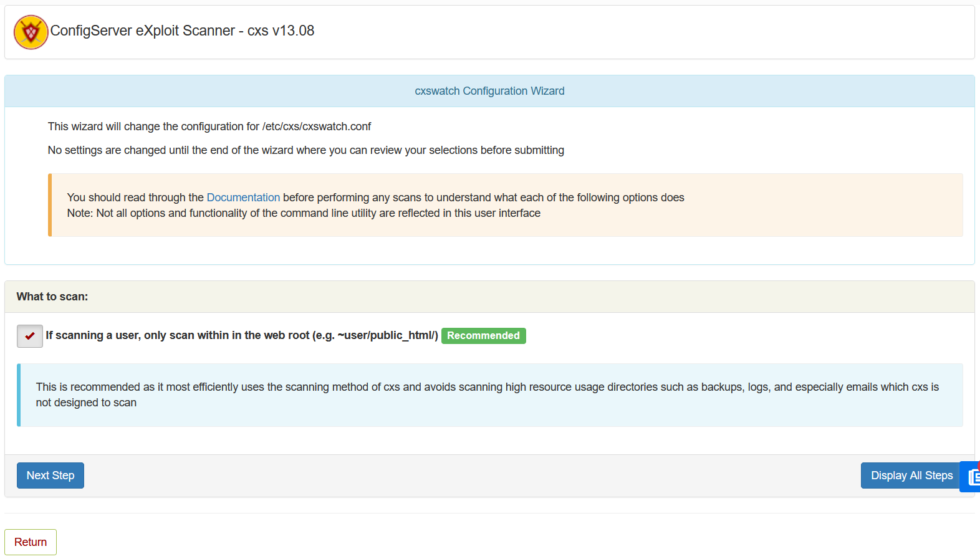Image resolution: width=980 pixels, height=559 pixels.
Task: Click the 'No settings are changed' sentence
Action: [x=305, y=150]
